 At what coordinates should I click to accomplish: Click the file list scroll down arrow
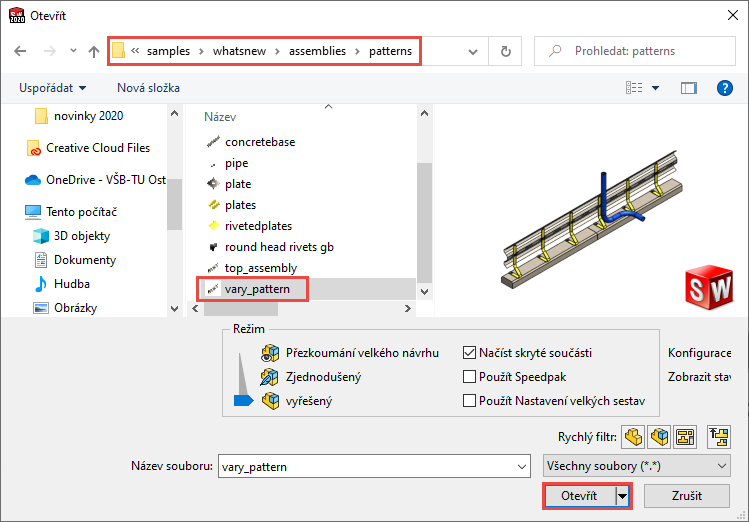424,291
